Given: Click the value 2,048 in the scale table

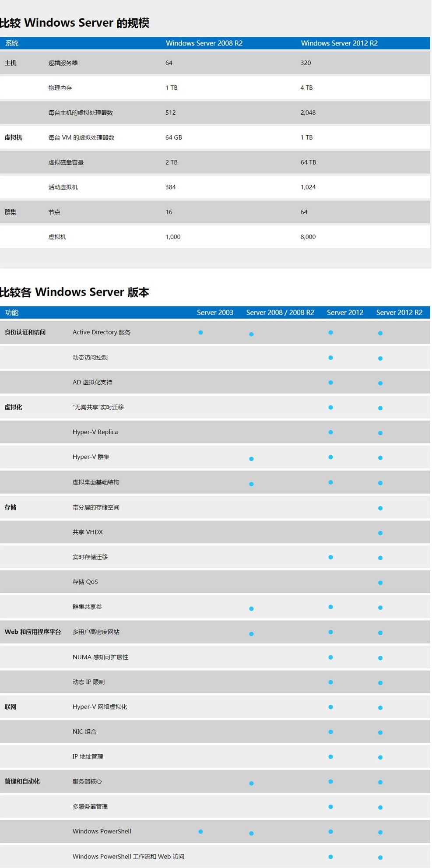Looking at the screenshot, I should tap(308, 113).
